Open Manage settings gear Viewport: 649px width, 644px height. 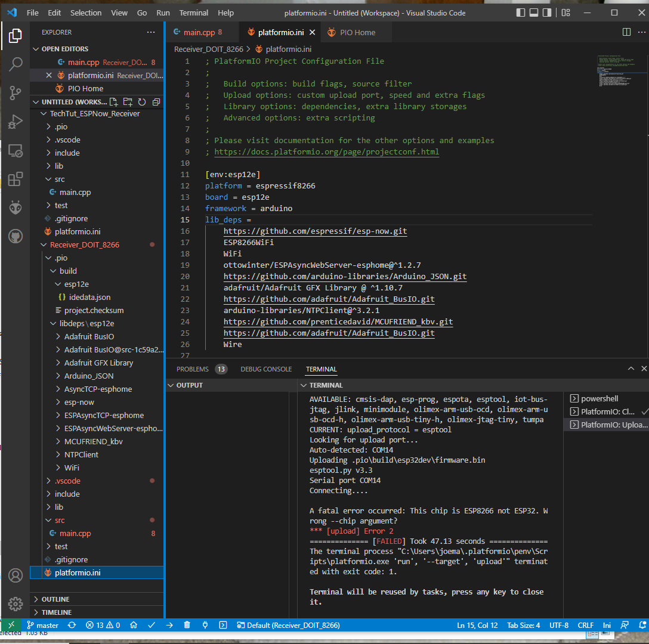click(x=16, y=604)
